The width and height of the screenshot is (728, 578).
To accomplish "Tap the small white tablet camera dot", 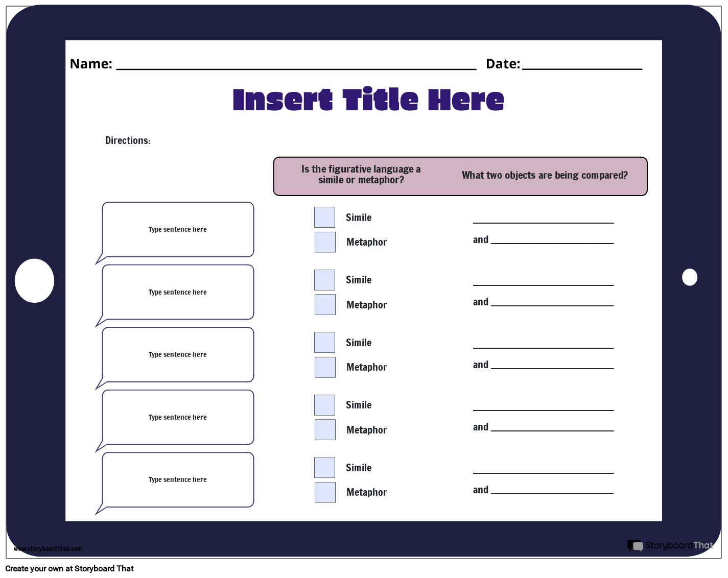I will click(x=689, y=277).
